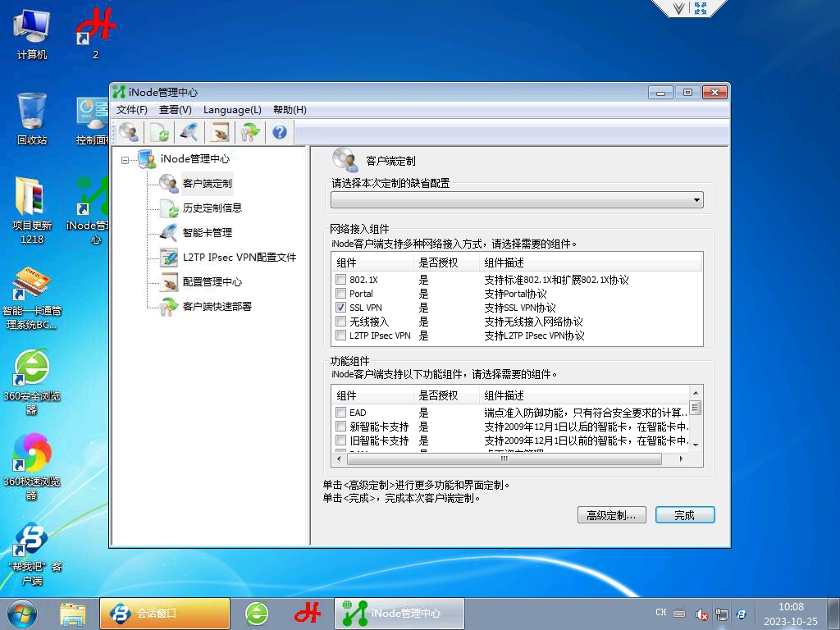Viewport: 840px width, 630px height.
Task: Click the network tray icon
Action: pyautogui.click(x=722, y=614)
